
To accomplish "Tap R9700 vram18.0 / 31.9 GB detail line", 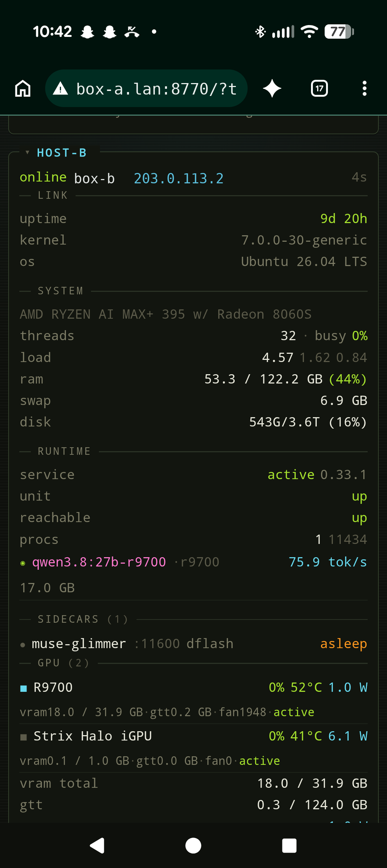I will pyautogui.click(x=167, y=712).
